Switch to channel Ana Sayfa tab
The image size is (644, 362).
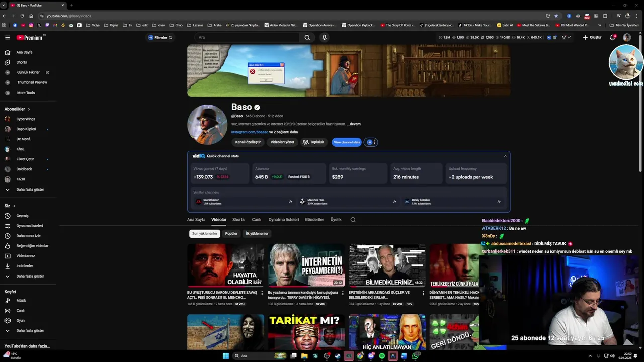[x=196, y=220]
